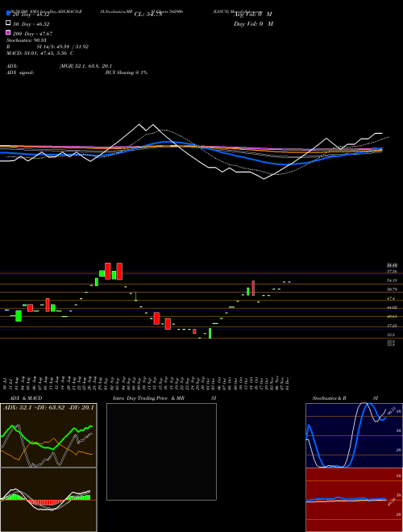This screenshot has height=532, width=403.
Task: Click the 'ADX: 52.1 +DY: 63.82 -DY: 20.1' header
Action: (48, 408)
